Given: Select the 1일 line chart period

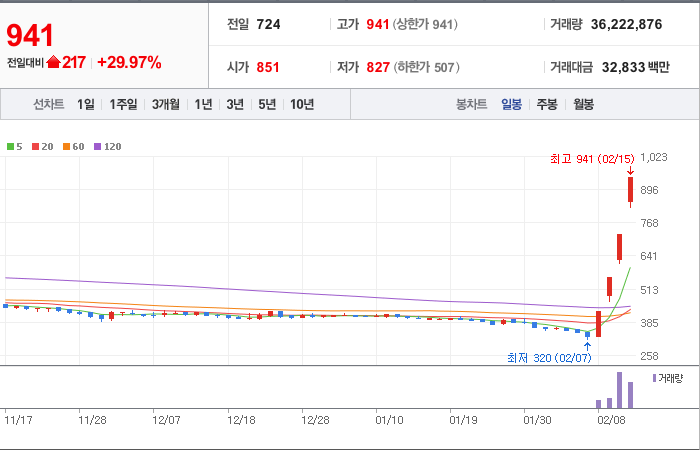Looking at the screenshot, I should pos(86,104).
